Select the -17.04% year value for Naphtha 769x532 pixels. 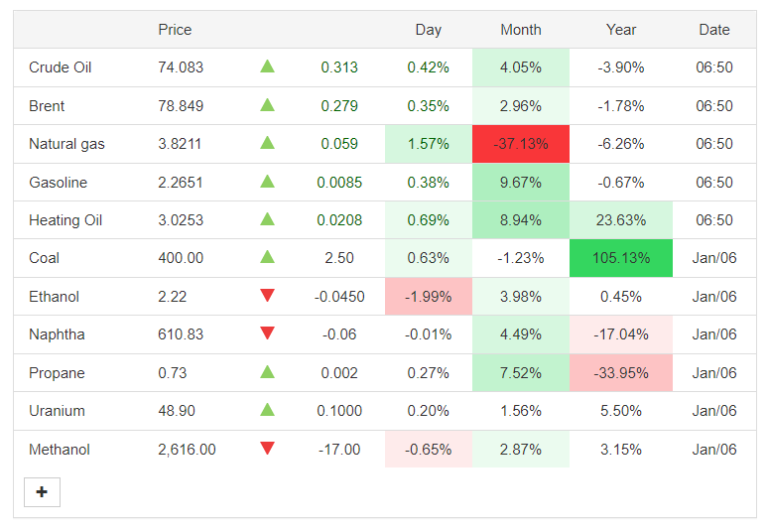coord(621,334)
